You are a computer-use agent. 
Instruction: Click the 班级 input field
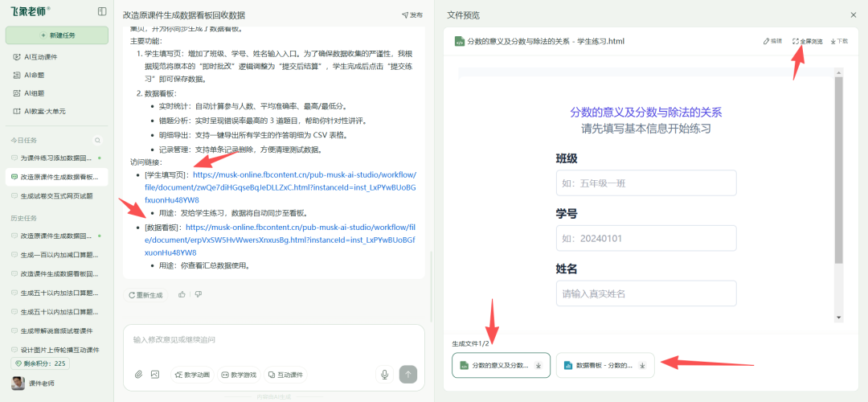(646, 183)
